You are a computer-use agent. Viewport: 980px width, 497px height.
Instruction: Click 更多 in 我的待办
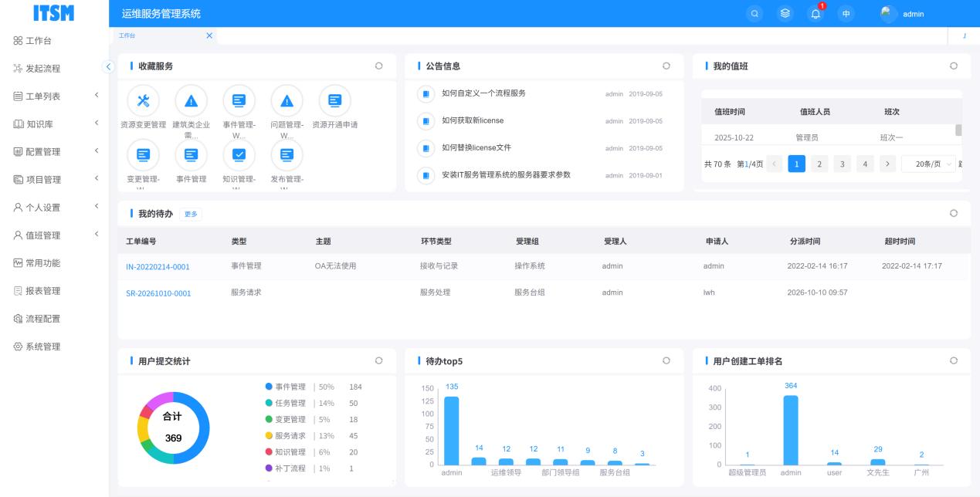point(191,214)
